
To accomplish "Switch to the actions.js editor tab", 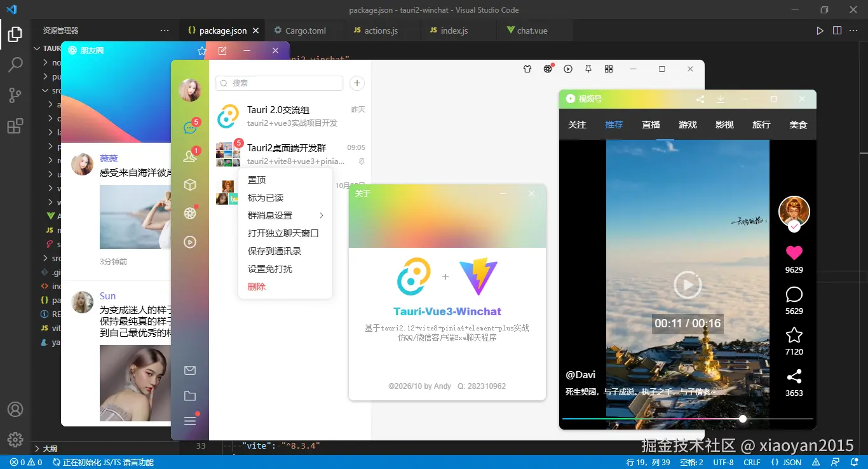I will [380, 31].
